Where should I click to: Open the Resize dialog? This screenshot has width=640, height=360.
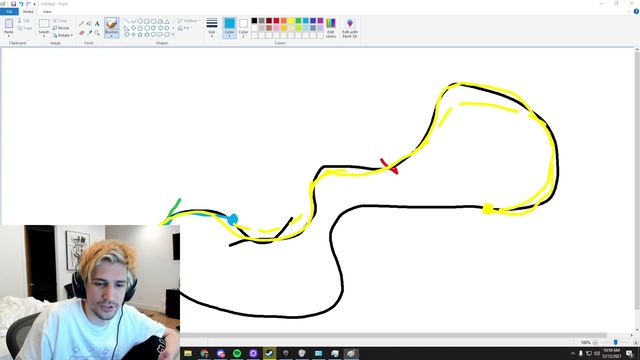pos(61,28)
